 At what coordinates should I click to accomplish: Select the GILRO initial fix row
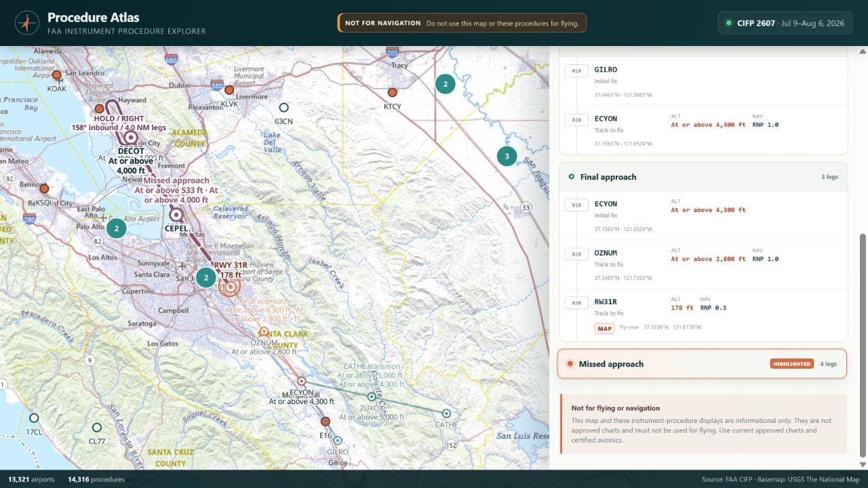(x=703, y=81)
